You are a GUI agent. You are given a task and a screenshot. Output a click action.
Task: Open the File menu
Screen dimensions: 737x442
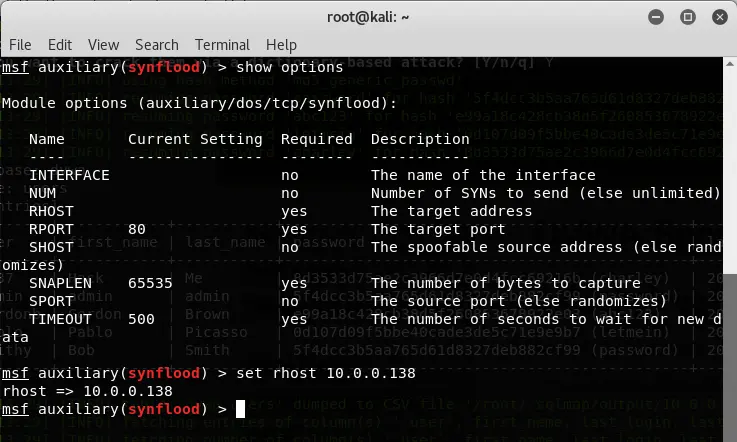[x=20, y=45]
